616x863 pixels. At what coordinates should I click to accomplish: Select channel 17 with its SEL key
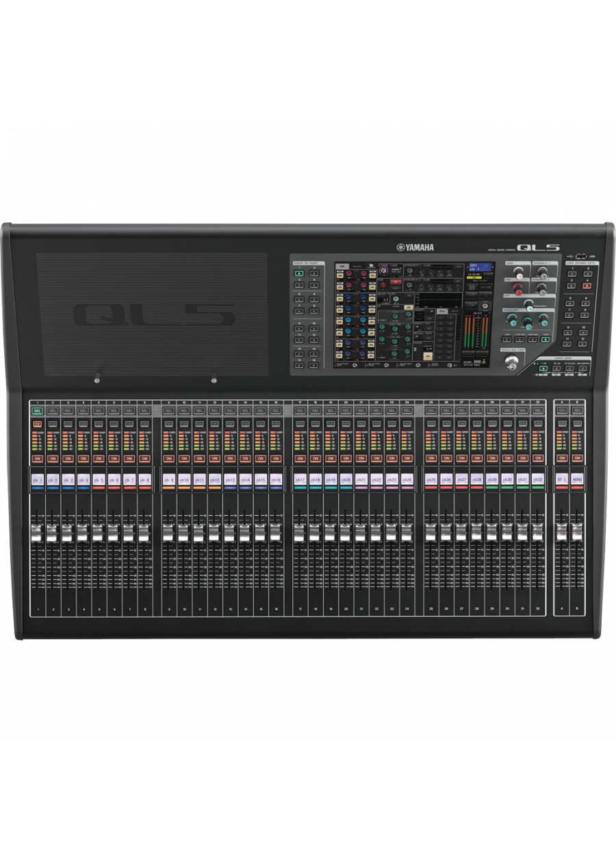pyautogui.click(x=300, y=410)
